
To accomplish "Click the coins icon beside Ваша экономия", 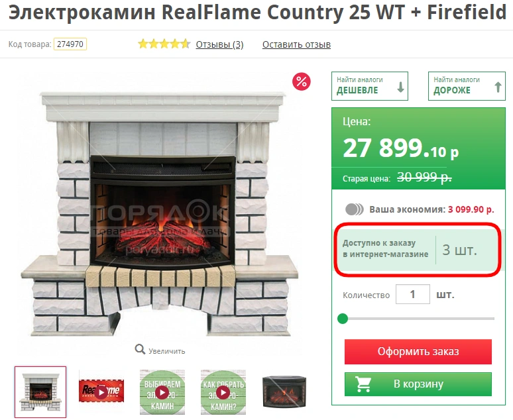I will [355, 209].
